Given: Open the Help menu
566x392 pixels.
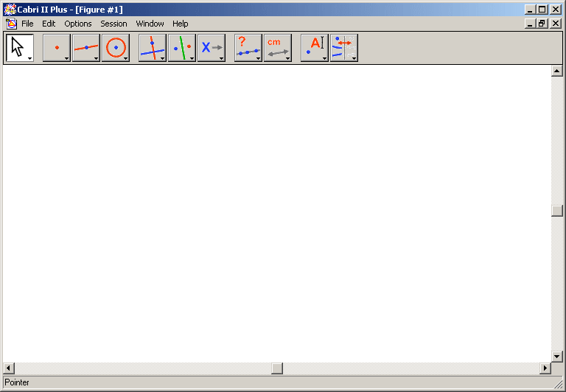Looking at the screenshot, I should (180, 24).
